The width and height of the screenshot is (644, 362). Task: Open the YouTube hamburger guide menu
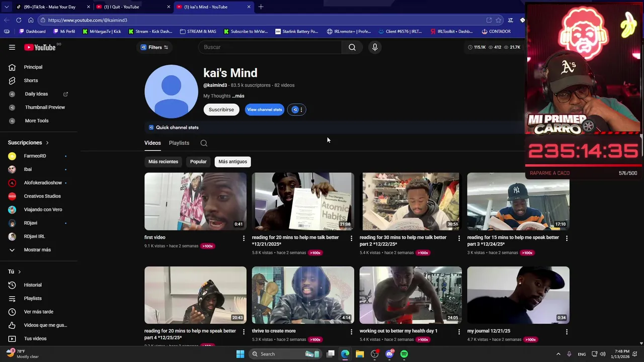12,47
